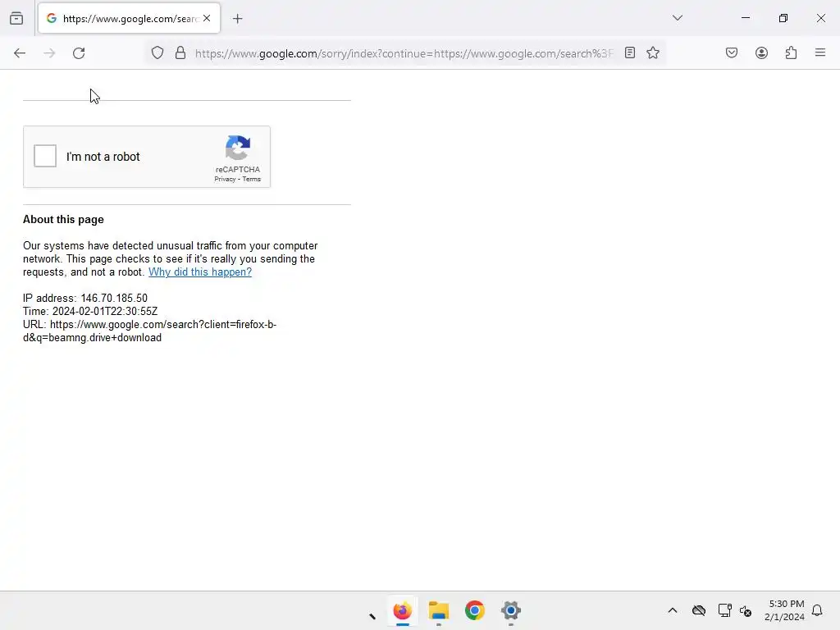Viewport: 840px width, 630px height.
Task: Click the Time 2024-02-01T22:30:55Z line
Action: click(x=90, y=311)
